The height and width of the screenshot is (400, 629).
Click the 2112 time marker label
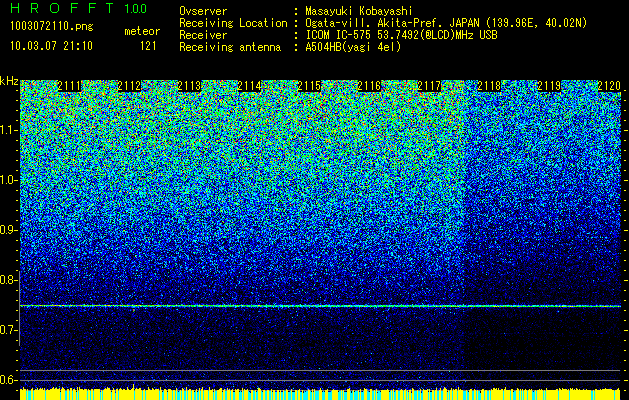click(130, 86)
